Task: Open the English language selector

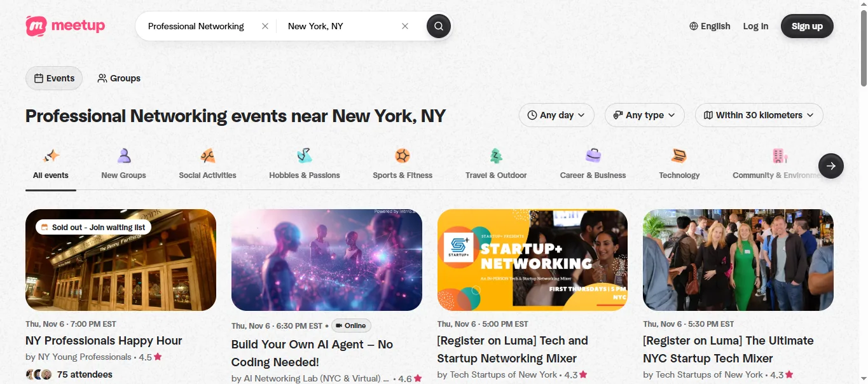Action: [710, 26]
